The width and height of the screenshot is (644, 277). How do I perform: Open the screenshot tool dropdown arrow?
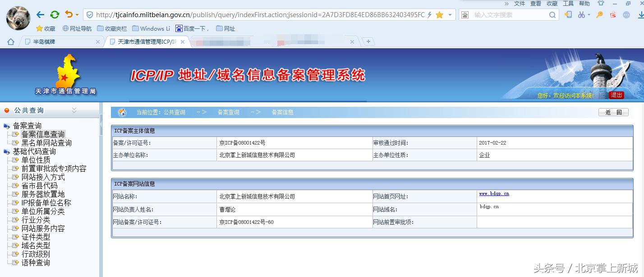pos(589,14)
